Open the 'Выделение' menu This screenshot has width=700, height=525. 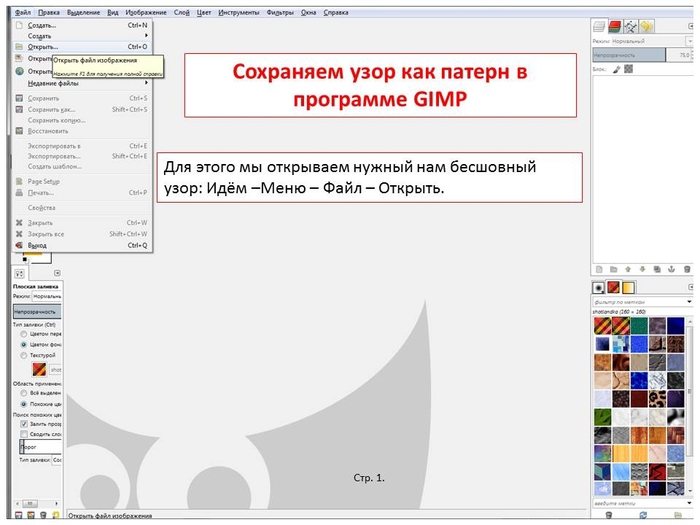pyautogui.click(x=83, y=12)
